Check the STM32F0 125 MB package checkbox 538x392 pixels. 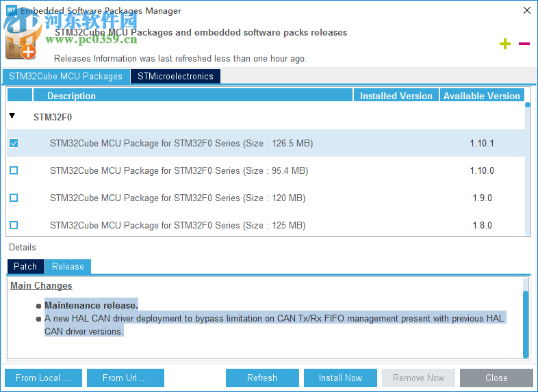point(14,225)
